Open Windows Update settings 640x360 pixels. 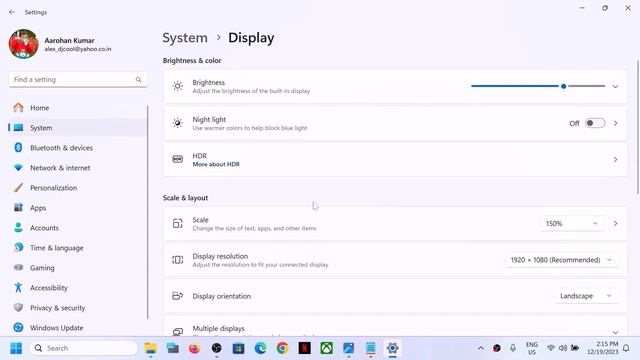[78, 328]
